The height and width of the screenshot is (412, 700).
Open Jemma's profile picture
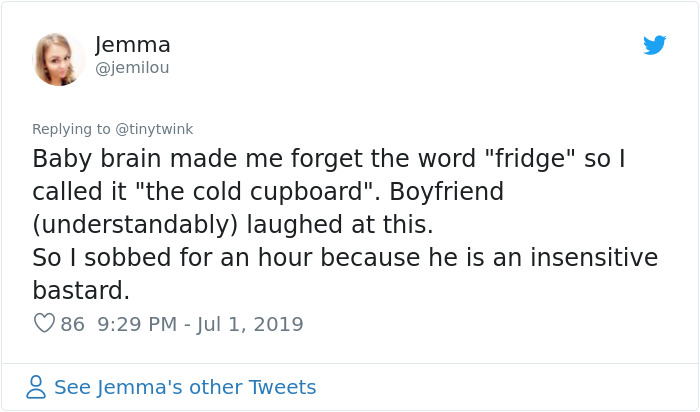pyautogui.click(x=58, y=58)
